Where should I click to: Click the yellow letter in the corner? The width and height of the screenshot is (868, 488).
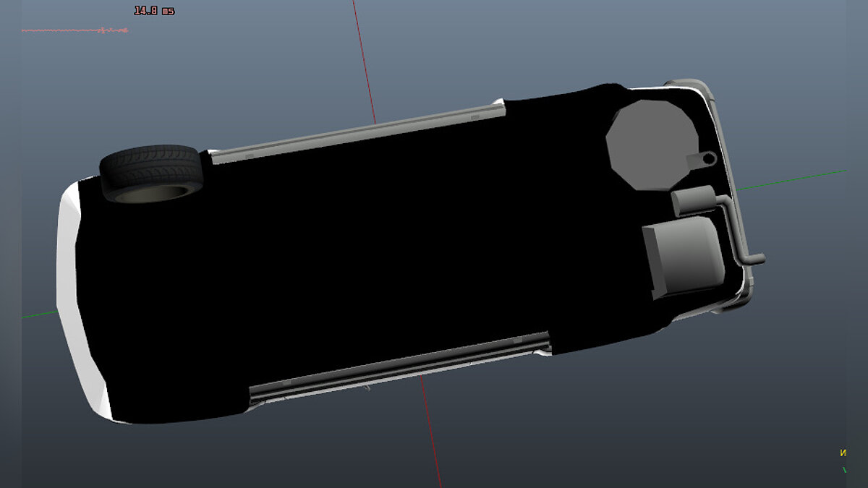click(843, 453)
